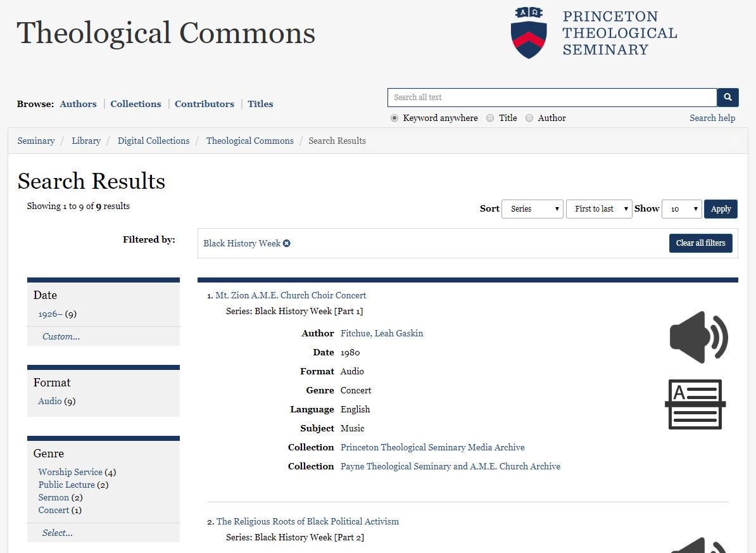
Task: Select the Title search radio button
Action: tap(490, 118)
